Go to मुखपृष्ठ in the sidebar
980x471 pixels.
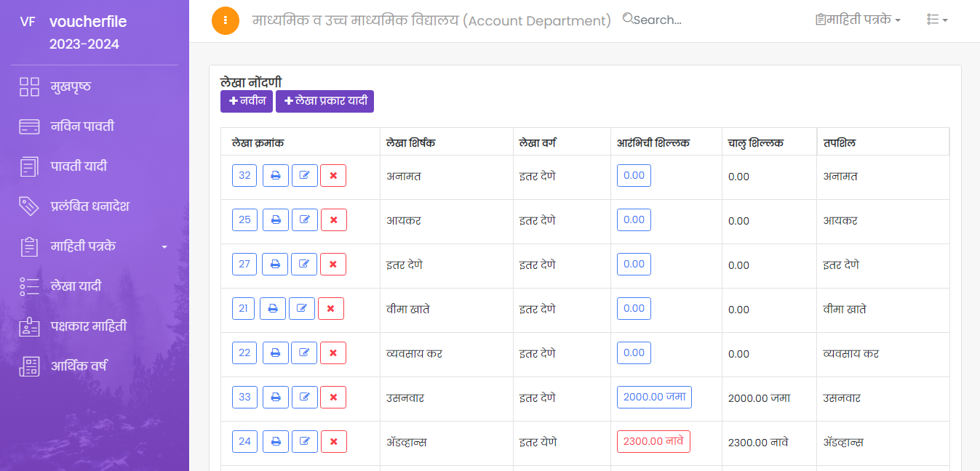pos(71,87)
